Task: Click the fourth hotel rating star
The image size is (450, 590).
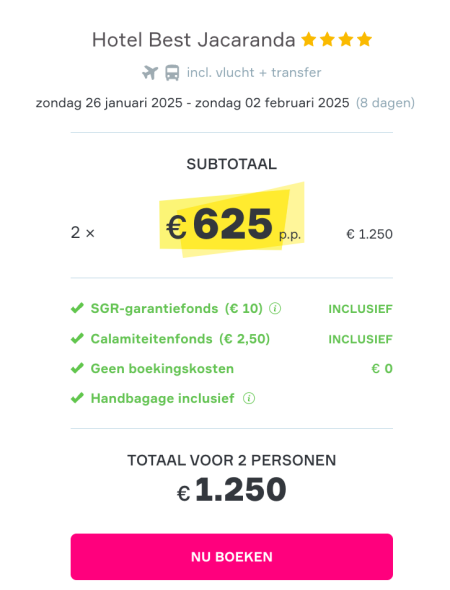Action: click(364, 40)
